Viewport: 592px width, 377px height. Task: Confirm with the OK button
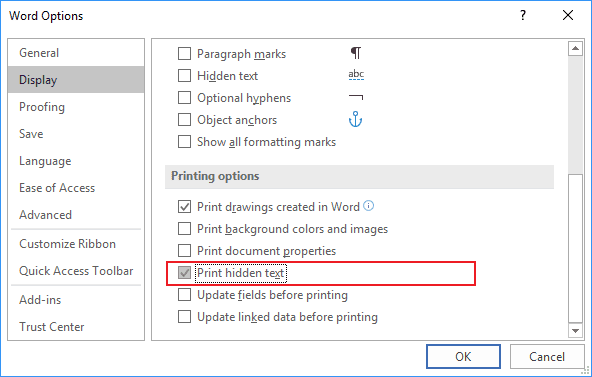(463, 357)
